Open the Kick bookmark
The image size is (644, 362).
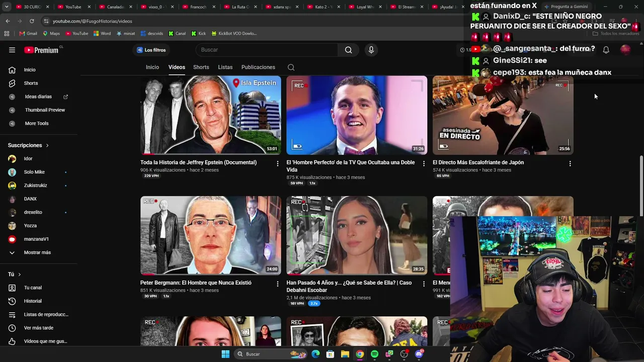pyautogui.click(x=199, y=34)
